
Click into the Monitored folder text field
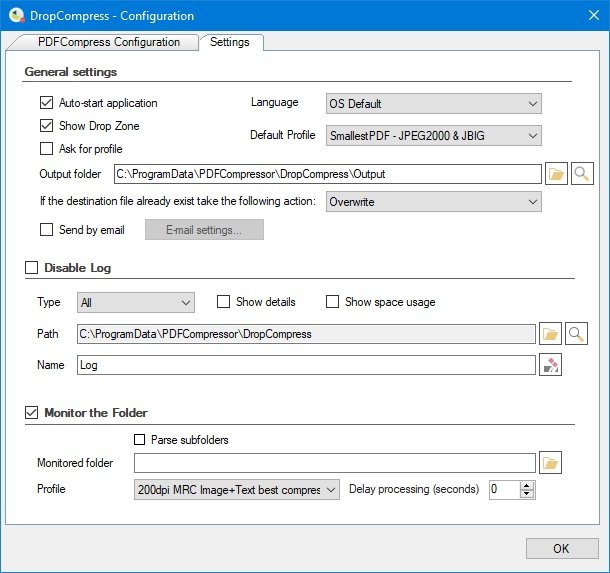click(x=335, y=462)
